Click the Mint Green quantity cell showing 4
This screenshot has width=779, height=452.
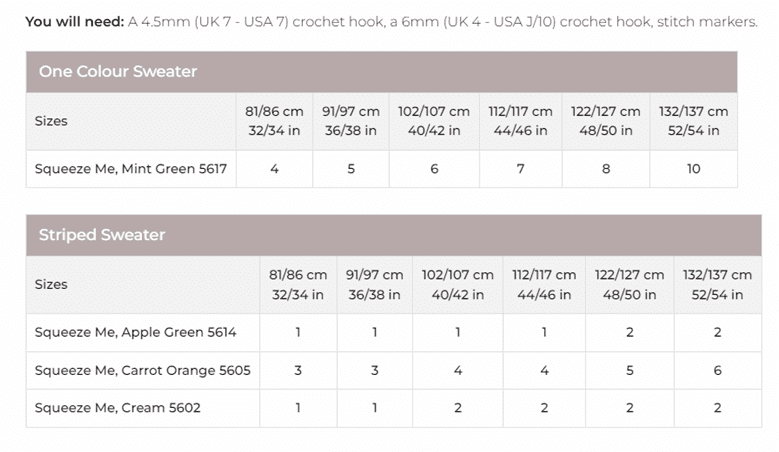(274, 169)
